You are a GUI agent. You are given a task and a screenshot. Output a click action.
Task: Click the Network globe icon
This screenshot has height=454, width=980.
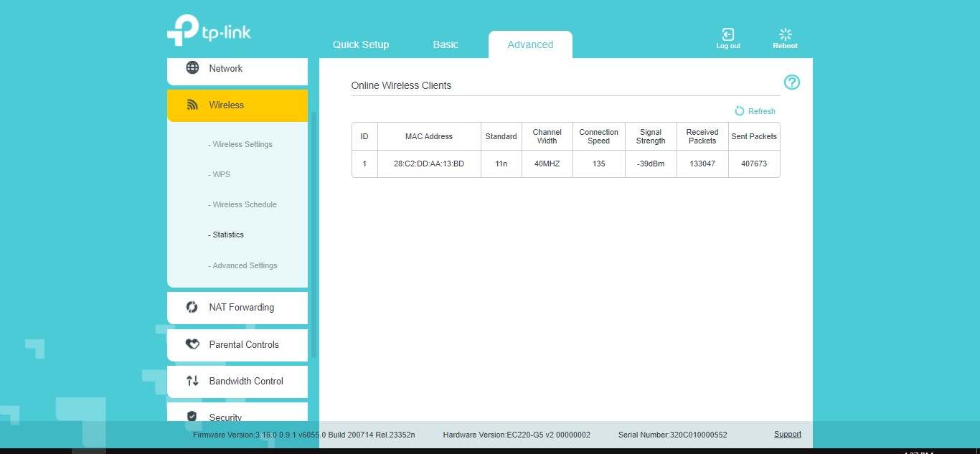coord(192,68)
